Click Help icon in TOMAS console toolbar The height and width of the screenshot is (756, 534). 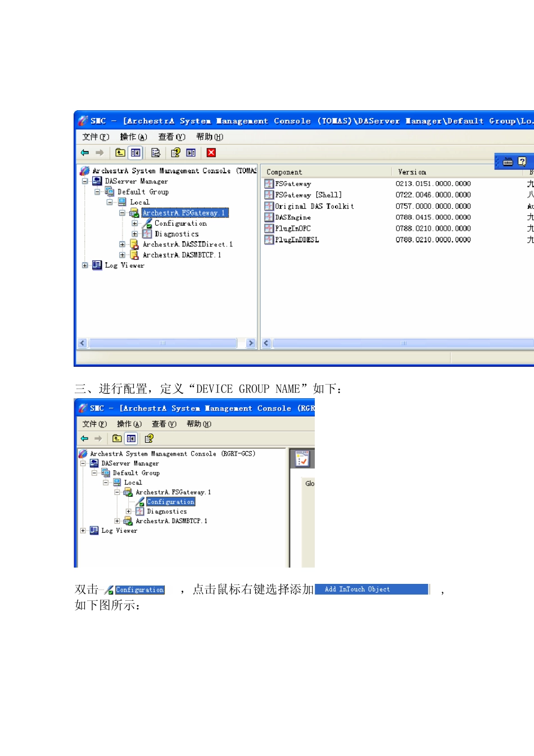tap(176, 152)
